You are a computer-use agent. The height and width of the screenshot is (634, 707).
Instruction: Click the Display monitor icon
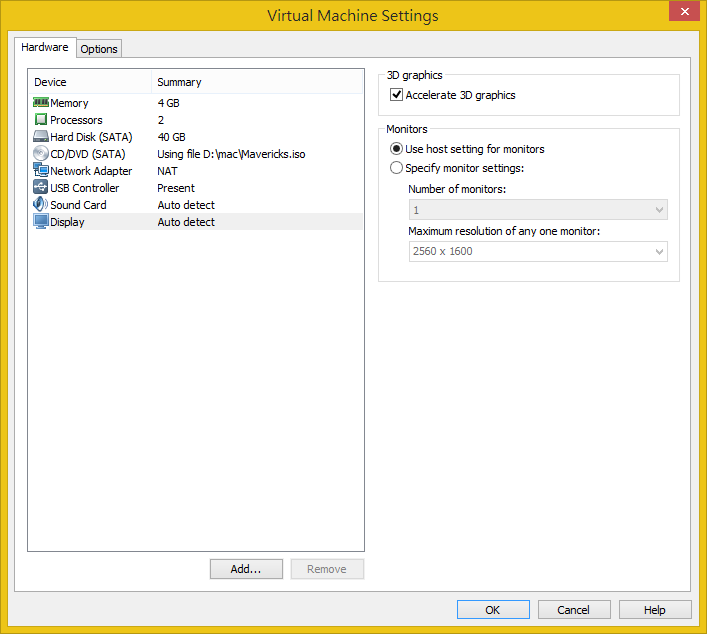(41, 221)
